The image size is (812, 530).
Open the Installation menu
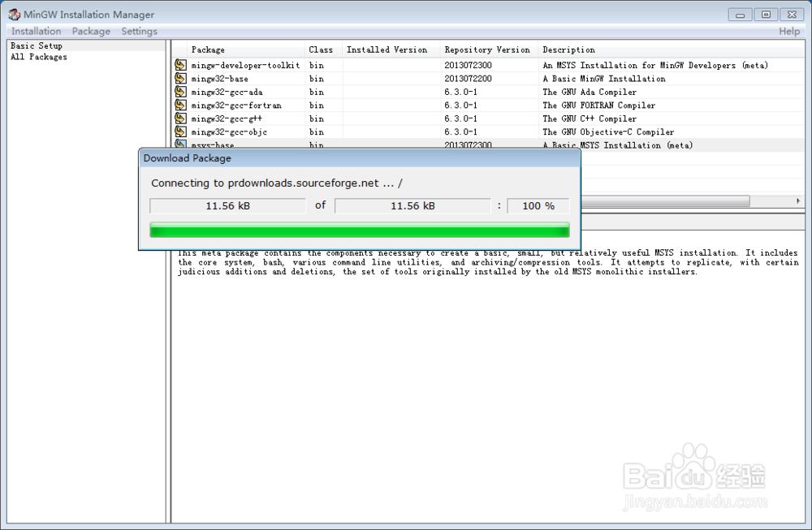click(x=37, y=31)
